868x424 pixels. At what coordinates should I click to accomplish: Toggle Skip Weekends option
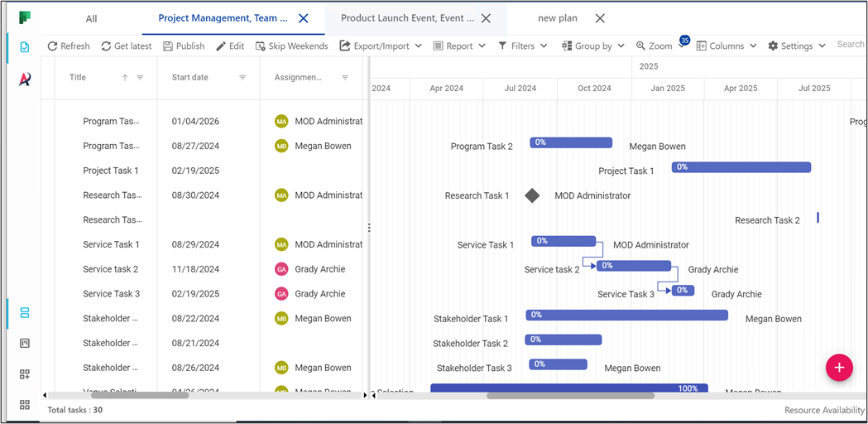tap(291, 46)
